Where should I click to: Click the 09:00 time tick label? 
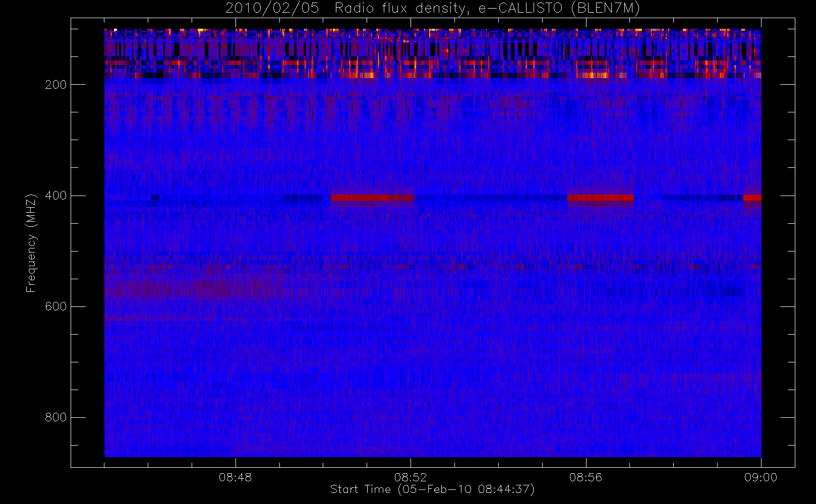(x=761, y=477)
